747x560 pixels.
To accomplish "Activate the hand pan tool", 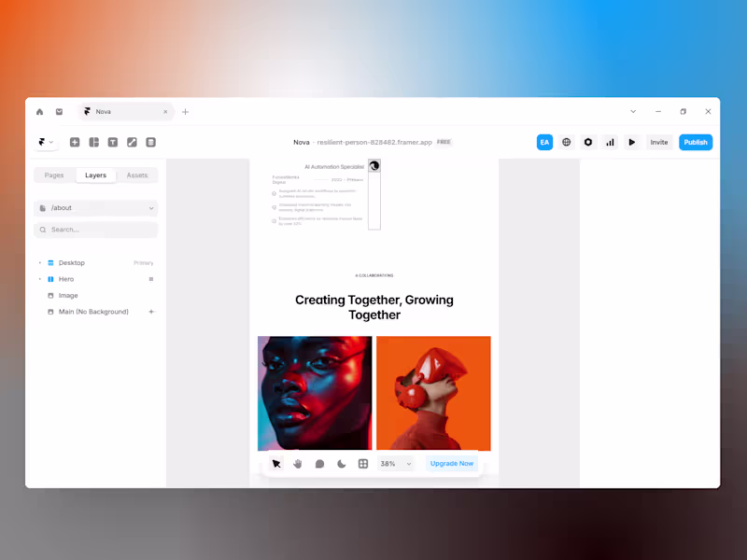I will click(298, 463).
